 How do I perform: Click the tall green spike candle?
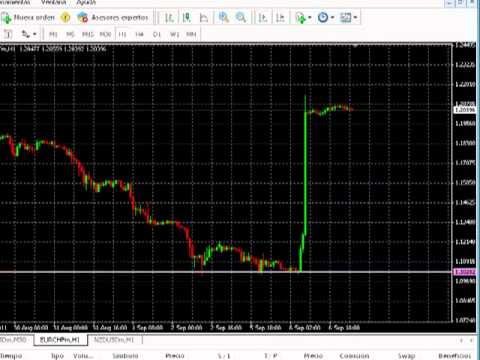coord(305,167)
